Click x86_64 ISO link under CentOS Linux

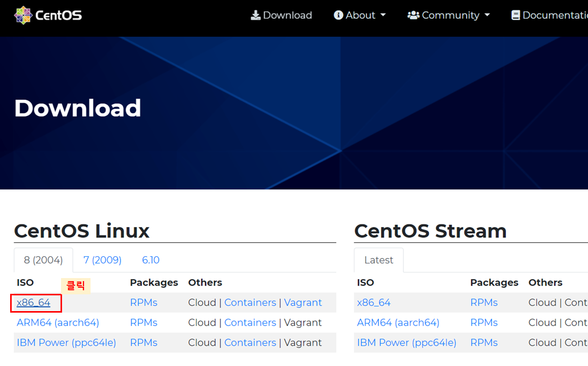click(34, 302)
